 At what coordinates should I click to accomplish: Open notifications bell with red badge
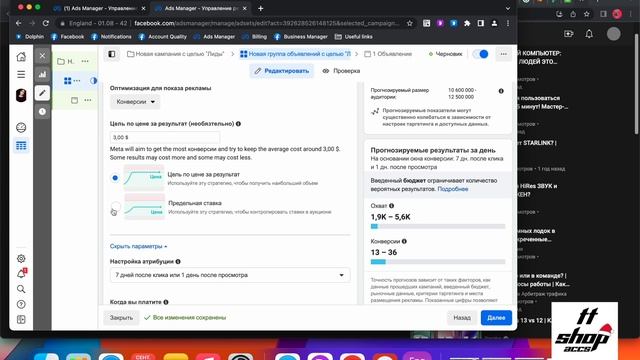21,273
